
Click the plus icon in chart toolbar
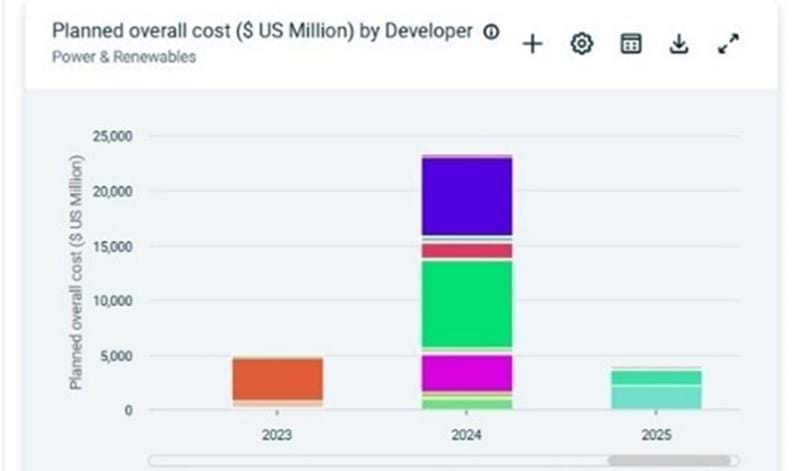pyautogui.click(x=532, y=44)
